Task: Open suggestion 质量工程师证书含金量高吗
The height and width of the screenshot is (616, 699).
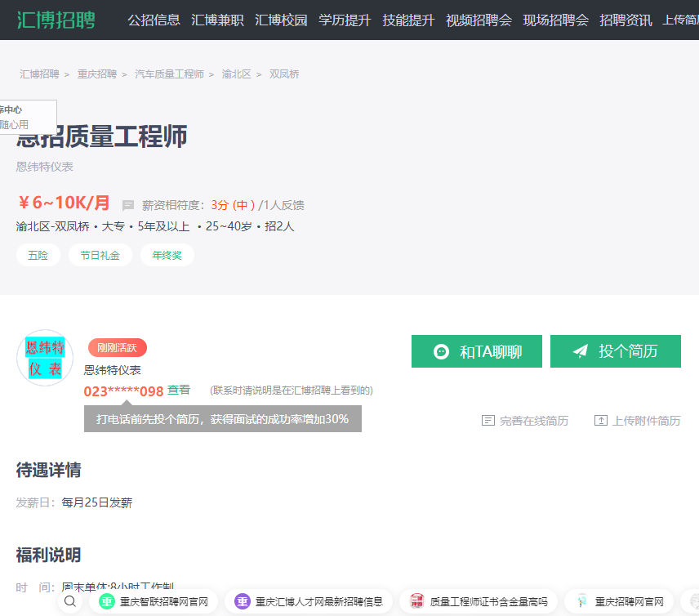Action: [x=479, y=602]
